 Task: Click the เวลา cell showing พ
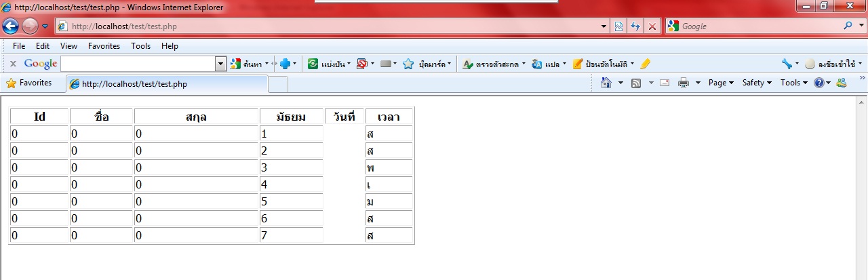pyautogui.click(x=389, y=168)
